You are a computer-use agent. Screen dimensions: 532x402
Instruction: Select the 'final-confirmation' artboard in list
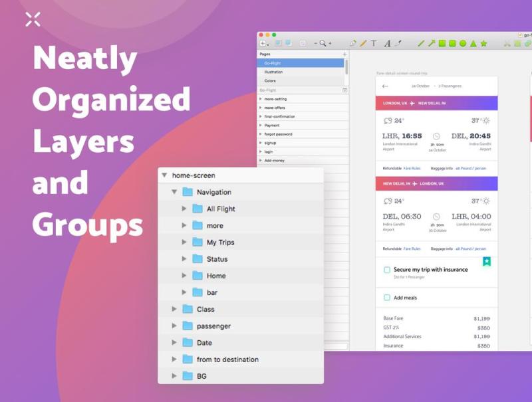tap(280, 116)
